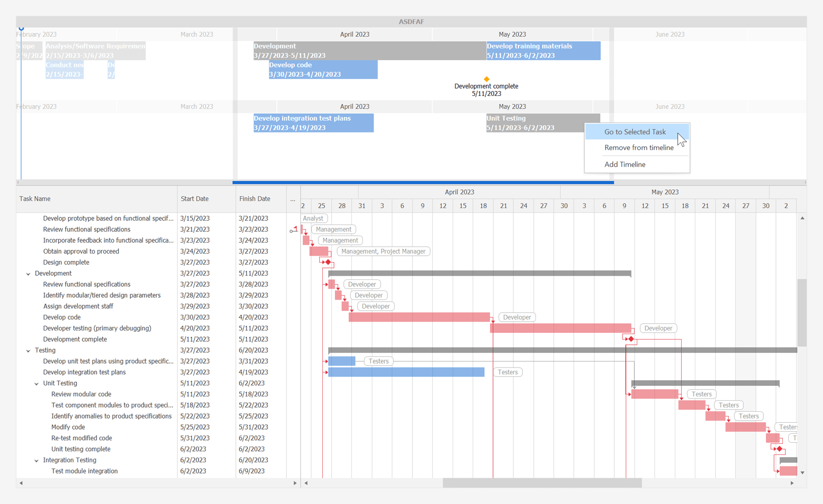
Task: Click the task grid scroll right arrow
Action: pyautogui.click(x=295, y=483)
